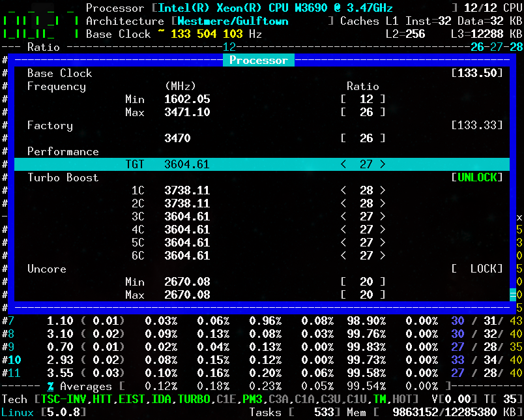Click the Intel Xeon W3690 processor name
This screenshot has height=420, width=524.
(276, 8)
